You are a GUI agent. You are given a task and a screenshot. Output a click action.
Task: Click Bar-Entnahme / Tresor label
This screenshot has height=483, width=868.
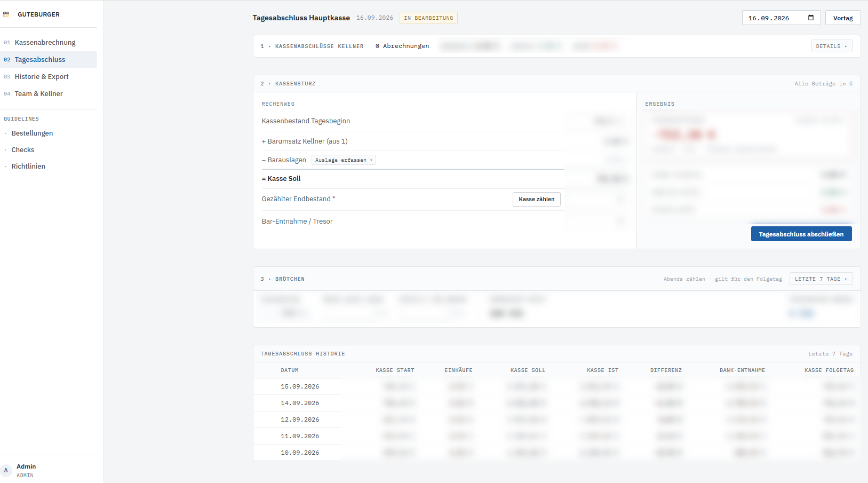297,221
